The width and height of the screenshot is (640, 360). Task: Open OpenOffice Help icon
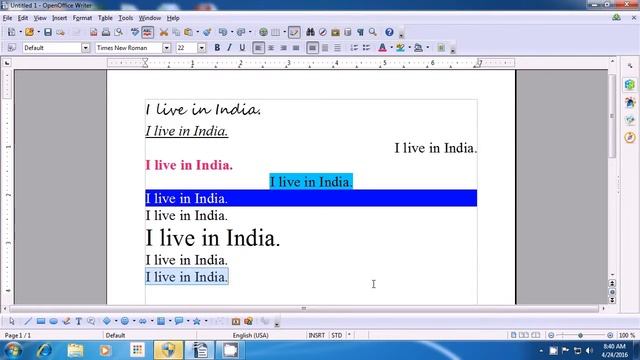point(389,32)
